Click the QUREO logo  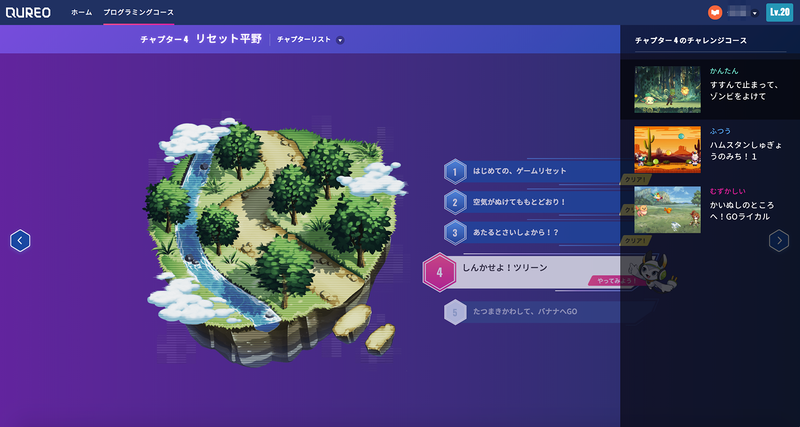point(28,13)
